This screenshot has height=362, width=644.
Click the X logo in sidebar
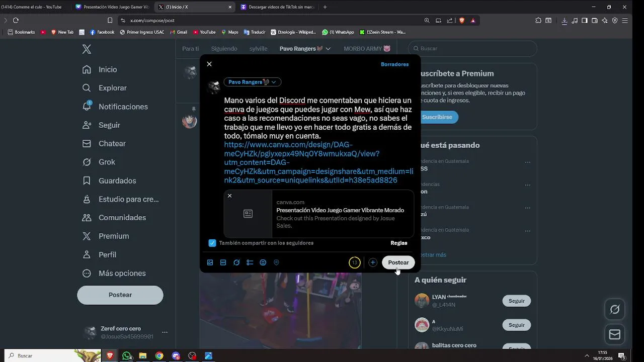87,49
